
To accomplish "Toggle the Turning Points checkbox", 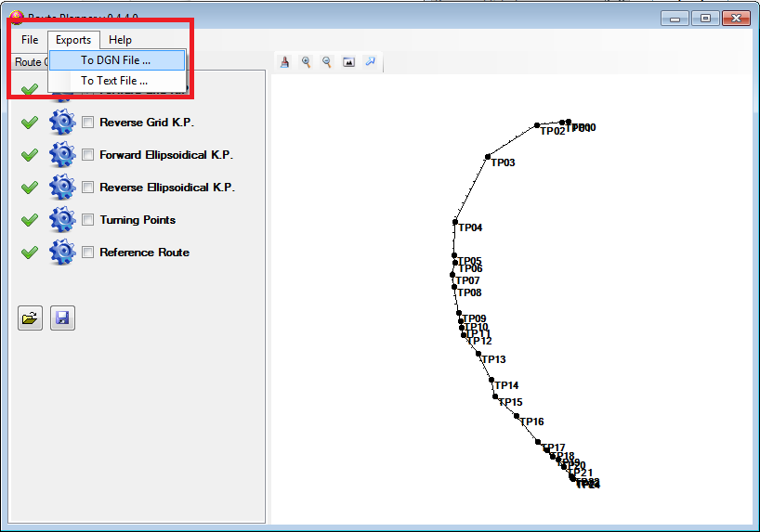I will (x=87, y=219).
